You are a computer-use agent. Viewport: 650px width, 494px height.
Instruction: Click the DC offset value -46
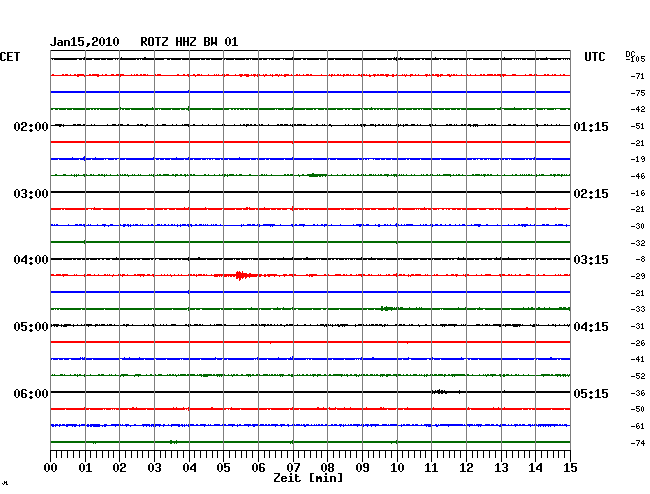pos(638,176)
